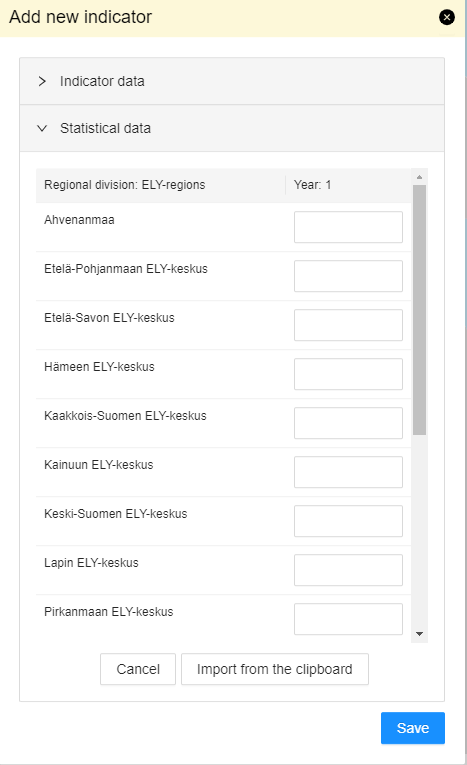The image size is (467, 765).
Task: Focus the Lapin ELY-keskus value field
Action: click(348, 570)
